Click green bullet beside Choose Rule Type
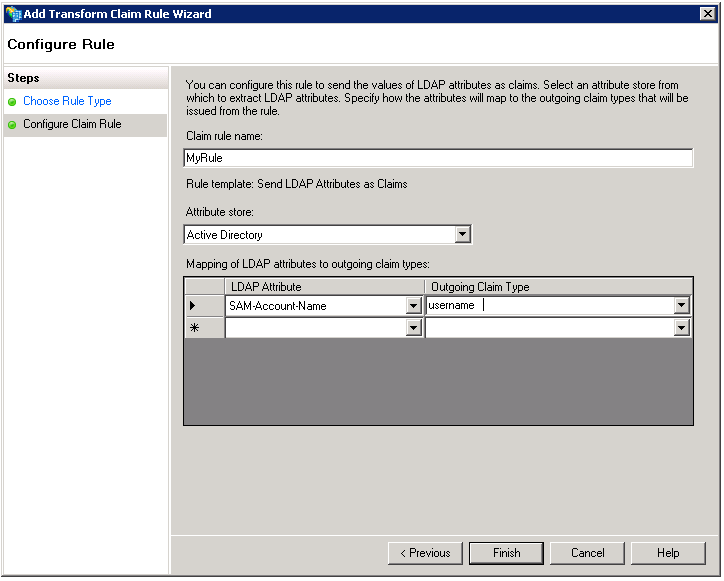The height and width of the screenshot is (581, 724). [12, 102]
